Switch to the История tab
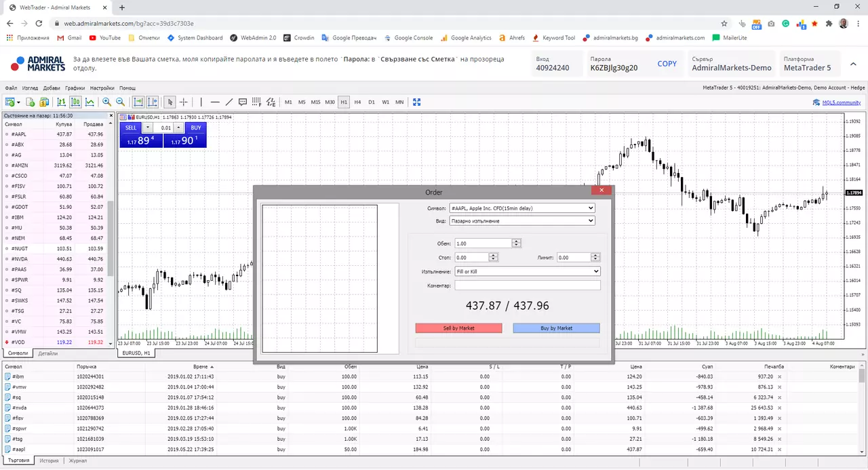Viewport: 868px width, 470px height. [49, 461]
